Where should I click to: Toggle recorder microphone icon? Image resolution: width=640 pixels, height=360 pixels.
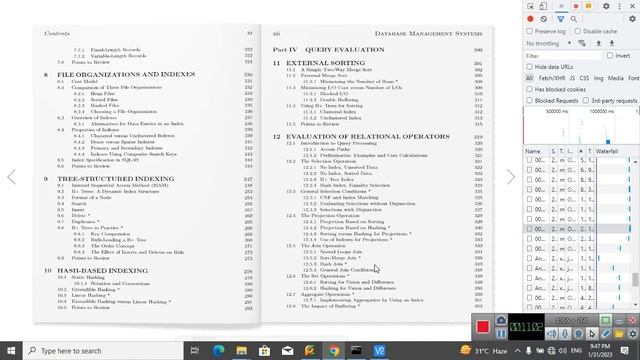(x=565, y=333)
